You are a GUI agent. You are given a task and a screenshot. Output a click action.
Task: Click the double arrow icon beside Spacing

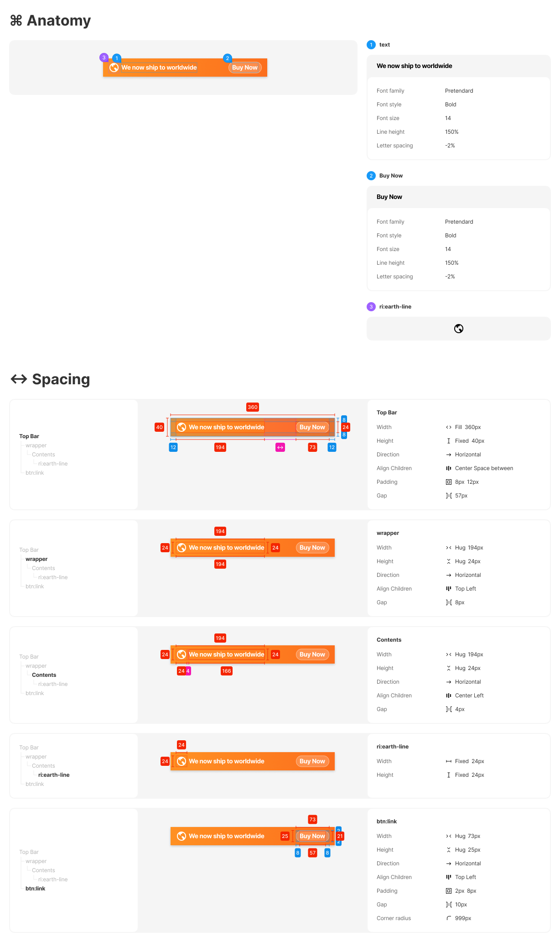19,379
